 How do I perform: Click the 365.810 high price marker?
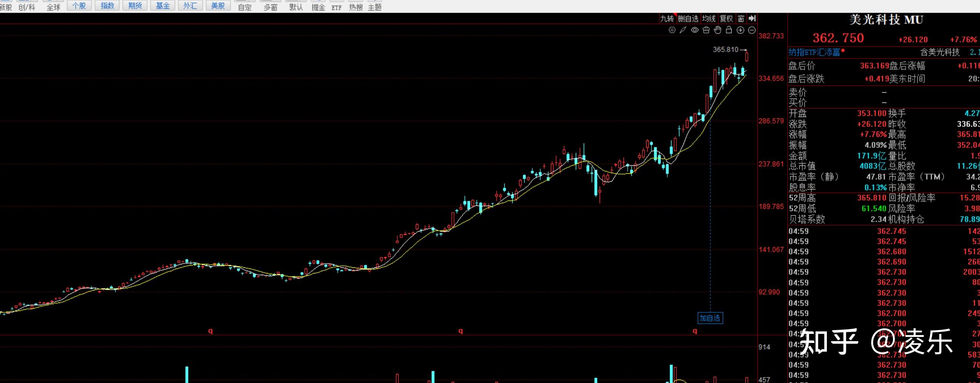click(x=725, y=49)
